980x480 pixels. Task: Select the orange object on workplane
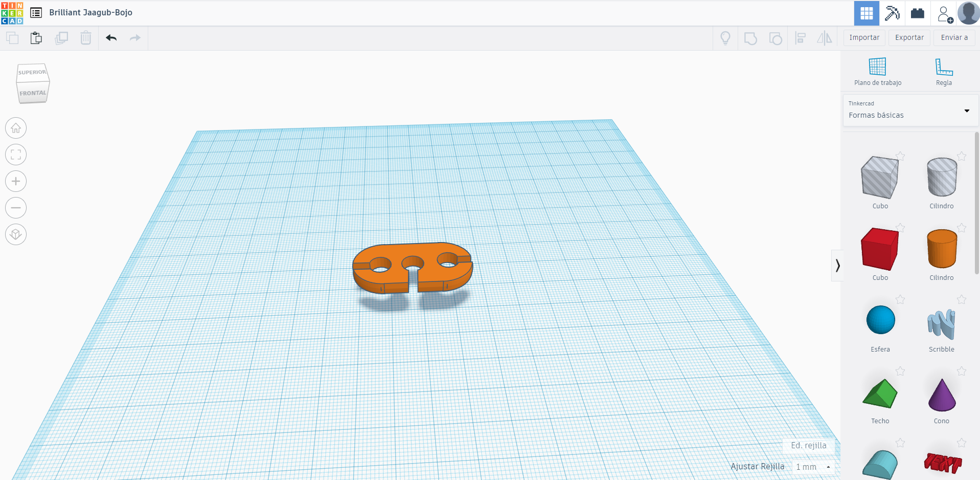pyautogui.click(x=412, y=269)
